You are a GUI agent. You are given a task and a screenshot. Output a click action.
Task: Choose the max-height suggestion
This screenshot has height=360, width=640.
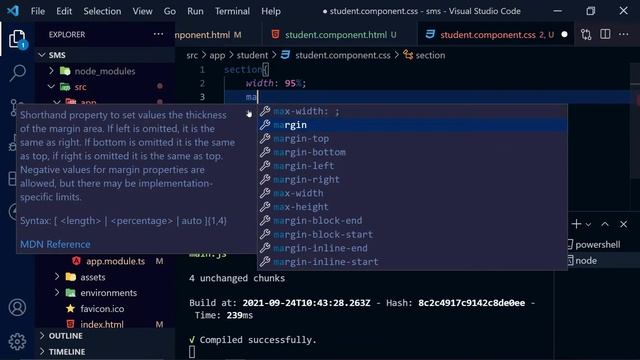click(412, 207)
